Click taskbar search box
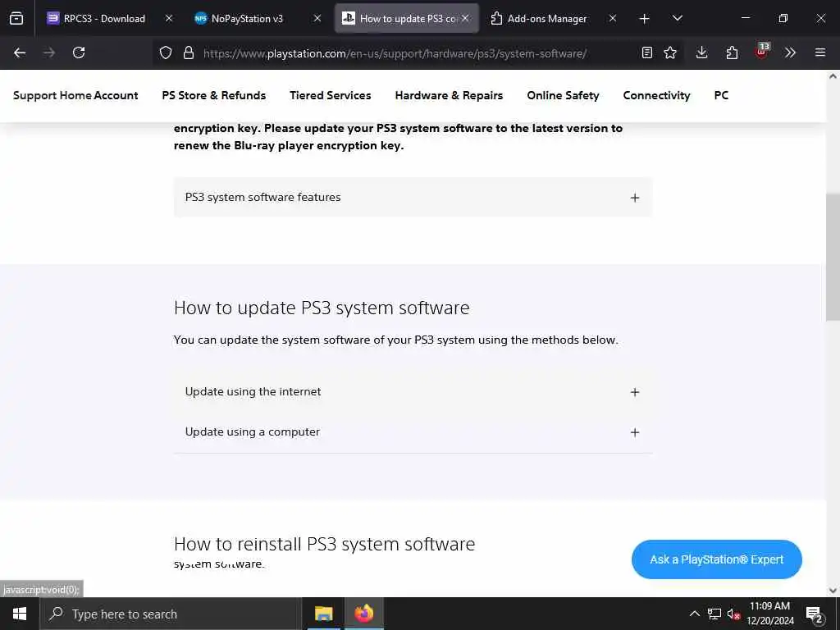Image resolution: width=840 pixels, height=630 pixels. (x=171, y=614)
